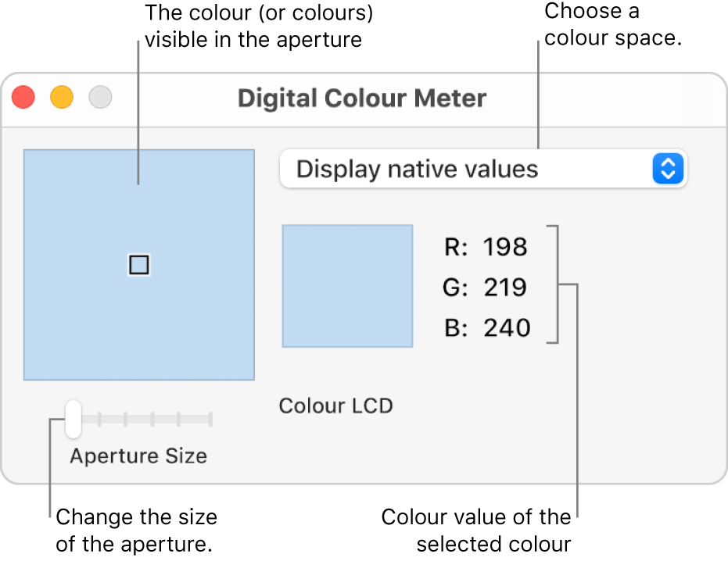Click the greyed-out zoom window button
The height and width of the screenshot is (561, 728).
coord(100,98)
